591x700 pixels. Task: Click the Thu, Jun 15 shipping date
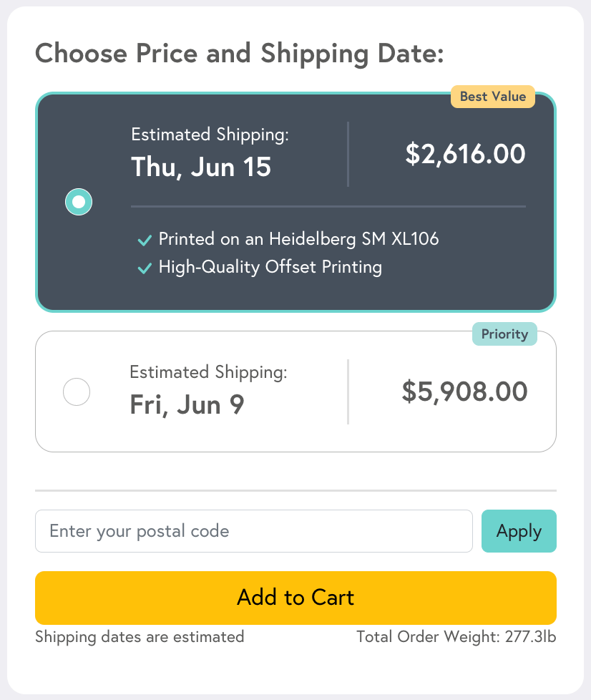coord(201,167)
